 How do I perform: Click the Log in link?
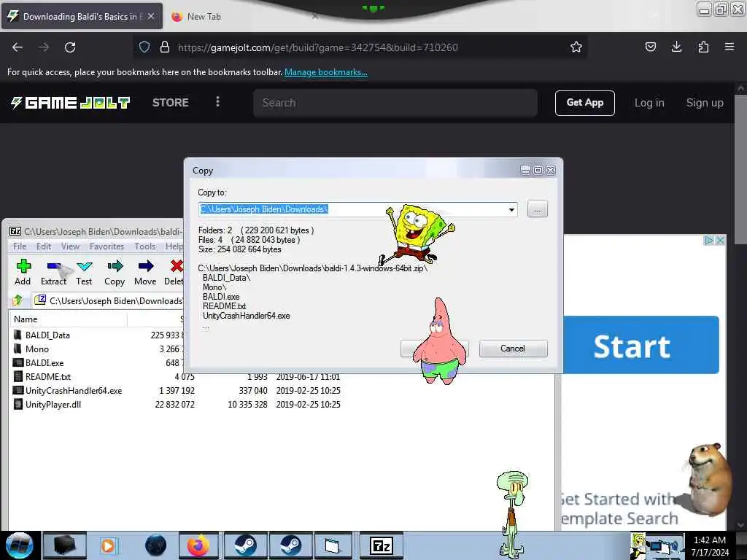pos(649,102)
